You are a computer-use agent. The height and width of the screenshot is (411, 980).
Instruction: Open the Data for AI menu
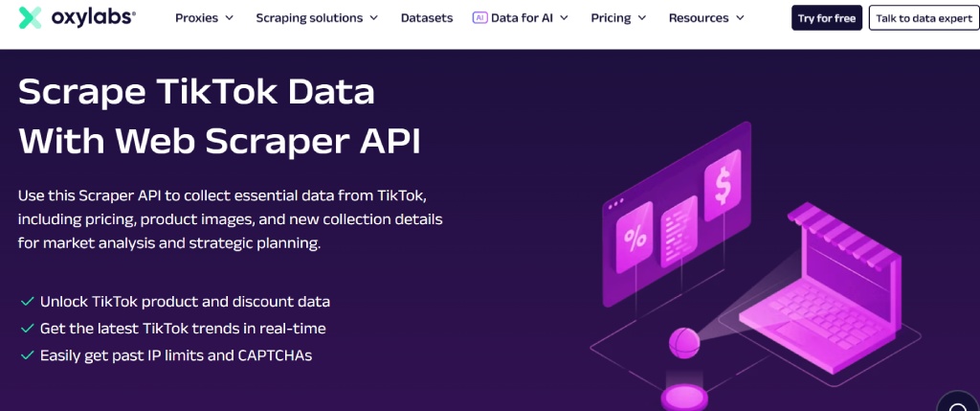click(521, 18)
